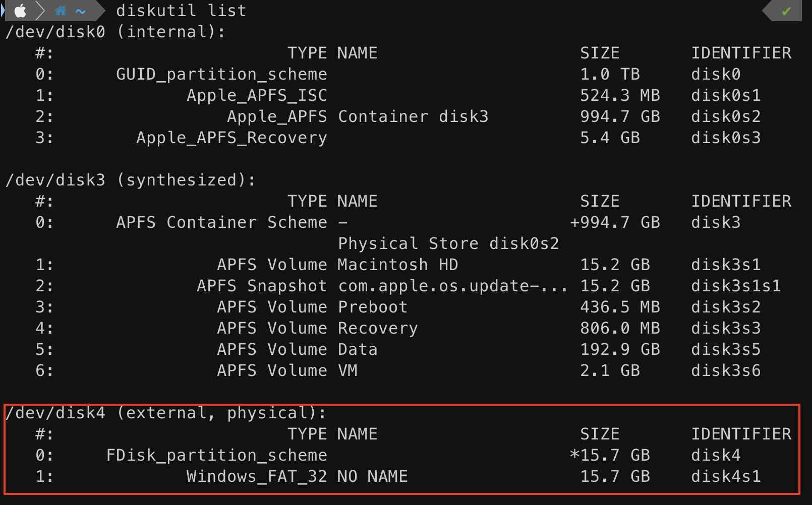
Task: Click the '5.4 GB' size value
Action: pyautogui.click(x=610, y=138)
